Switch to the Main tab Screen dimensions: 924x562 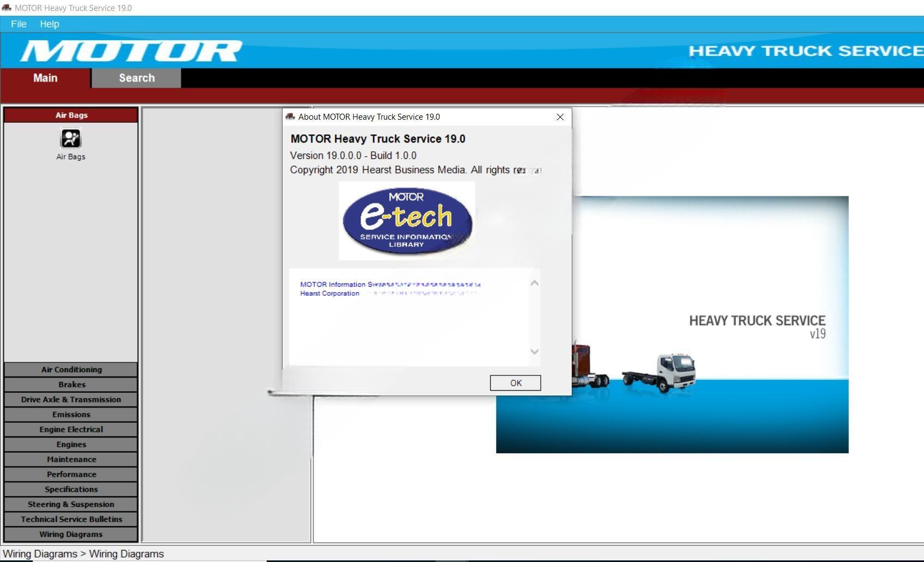point(45,78)
